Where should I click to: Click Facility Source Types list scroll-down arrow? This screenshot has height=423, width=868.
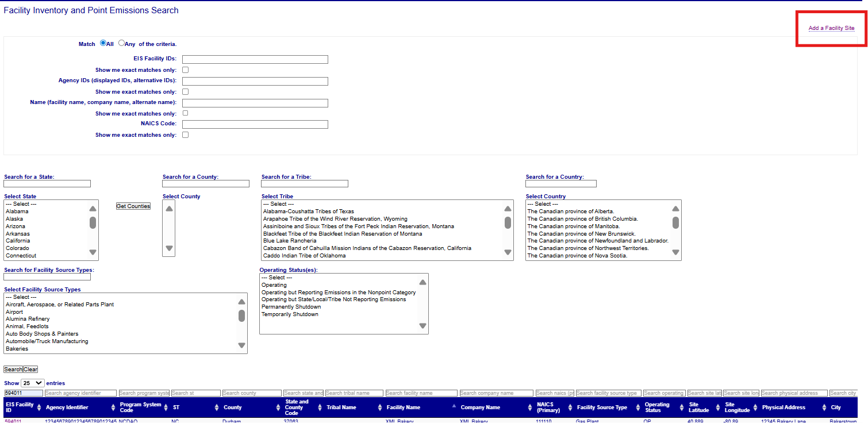pyautogui.click(x=241, y=345)
